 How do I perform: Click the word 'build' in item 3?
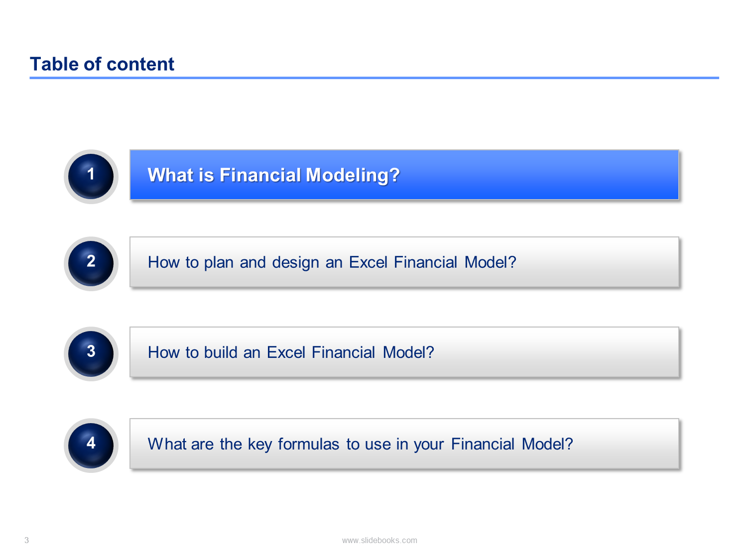click(x=221, y=352)
